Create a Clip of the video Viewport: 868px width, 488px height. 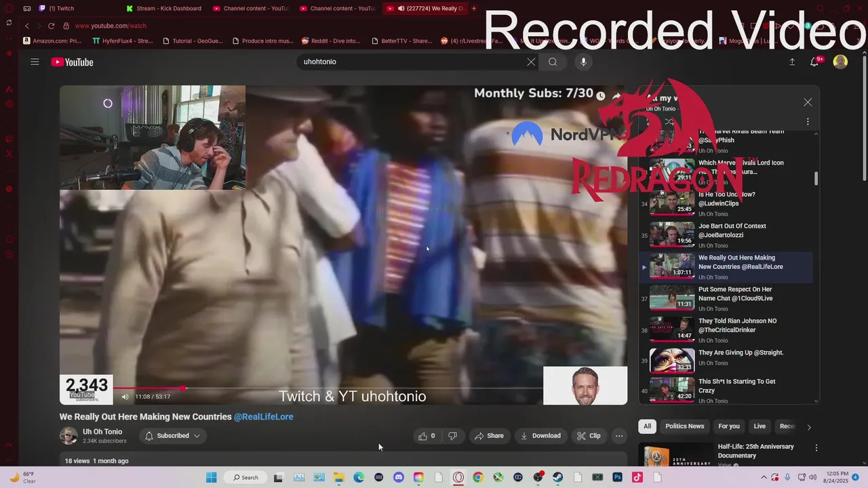click(x=589, y=436)
